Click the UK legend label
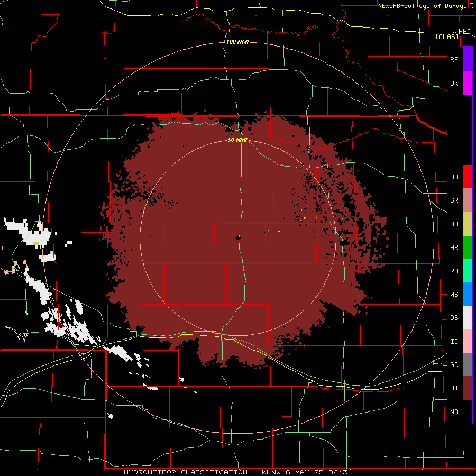The image size is (476, 476). (454, 83)
